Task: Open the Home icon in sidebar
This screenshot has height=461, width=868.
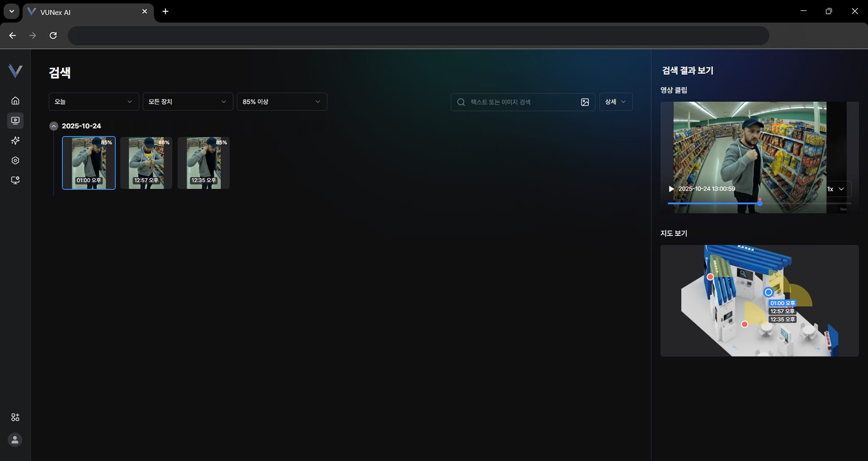Action: pyautogui.click(x=15, y=100)
